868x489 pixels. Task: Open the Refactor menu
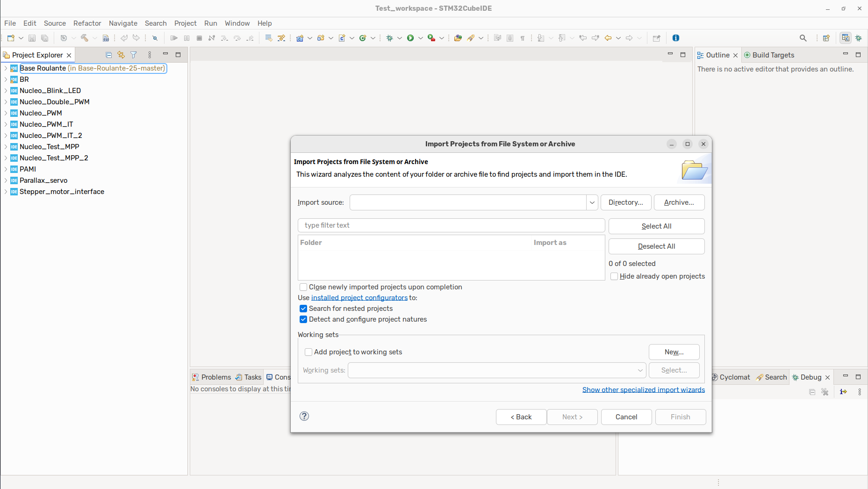pyautogui.click(x=87, y=23)
